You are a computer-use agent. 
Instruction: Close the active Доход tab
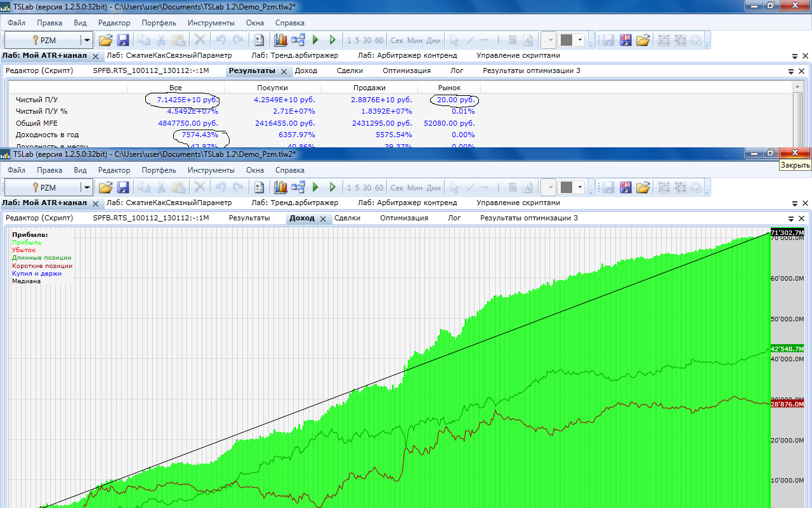[322, 219]
